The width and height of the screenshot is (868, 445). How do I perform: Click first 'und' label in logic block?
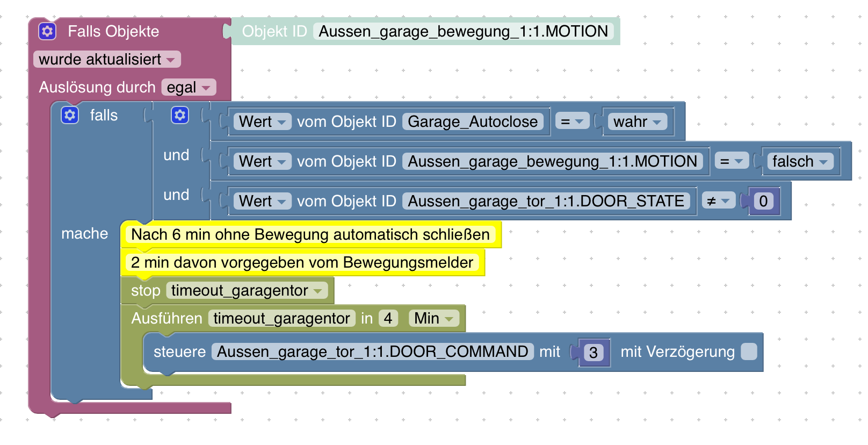(176, 155)
